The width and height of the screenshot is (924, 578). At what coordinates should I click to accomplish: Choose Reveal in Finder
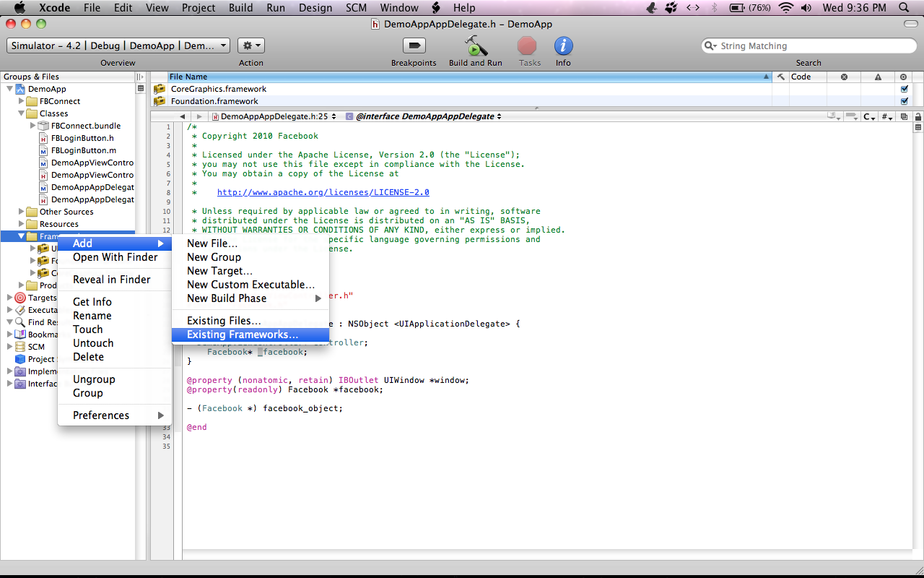(x=114, y=280)
